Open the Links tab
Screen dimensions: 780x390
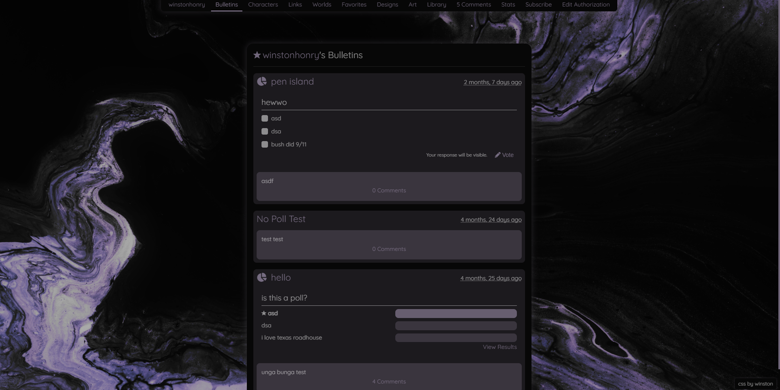(295, 4)
